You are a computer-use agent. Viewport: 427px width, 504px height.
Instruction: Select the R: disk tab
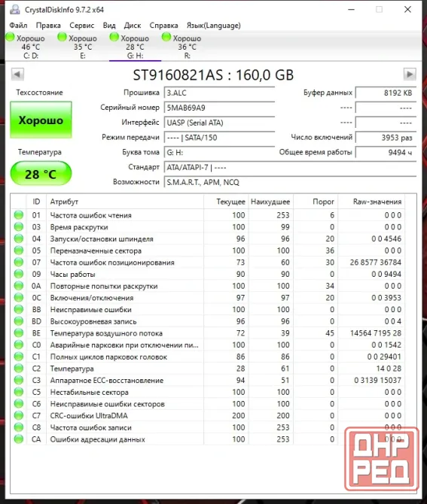(187, 47)
